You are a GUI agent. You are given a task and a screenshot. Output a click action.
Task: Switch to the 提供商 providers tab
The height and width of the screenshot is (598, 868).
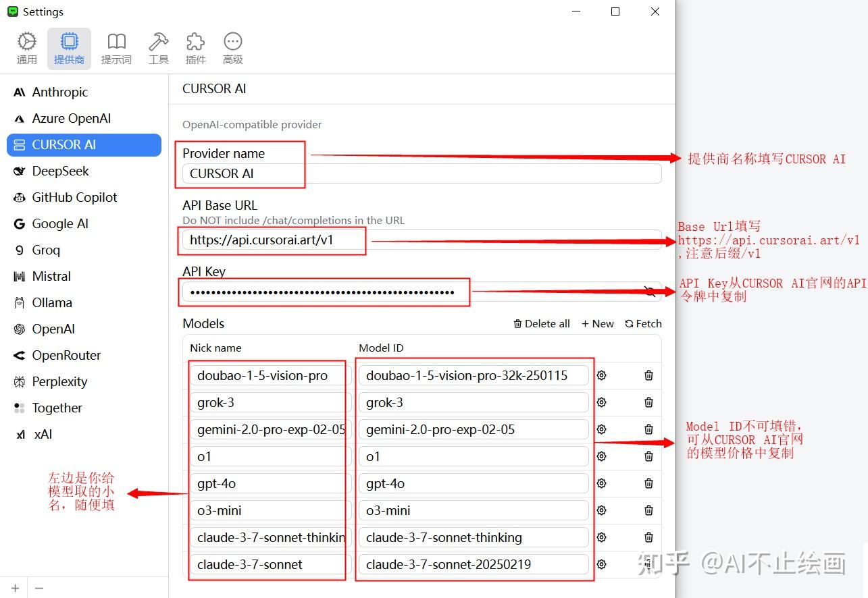pyautogui.click(x=69, y=49)
